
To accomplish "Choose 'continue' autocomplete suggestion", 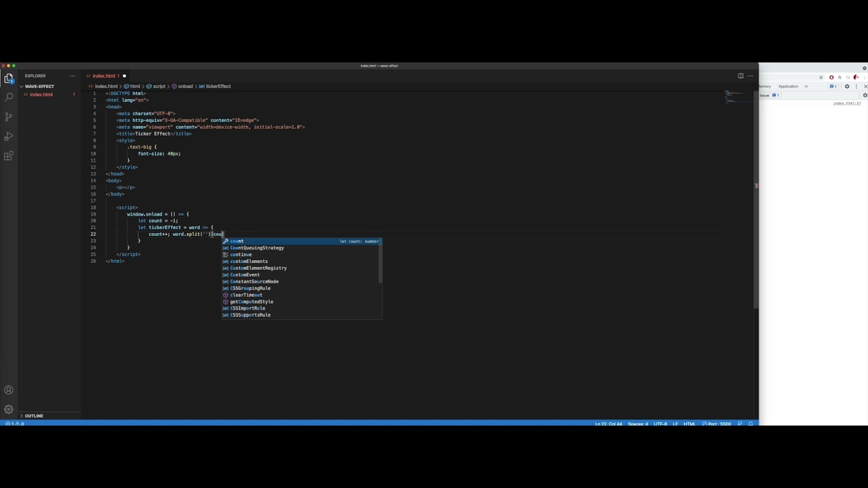I will point(302,255).
